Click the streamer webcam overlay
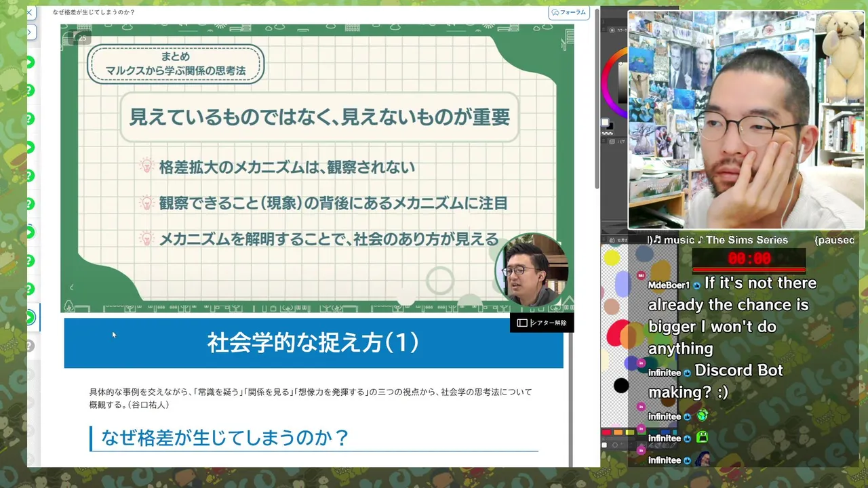Viewport: 868px width, 488px height. click(x=747, y=120)
